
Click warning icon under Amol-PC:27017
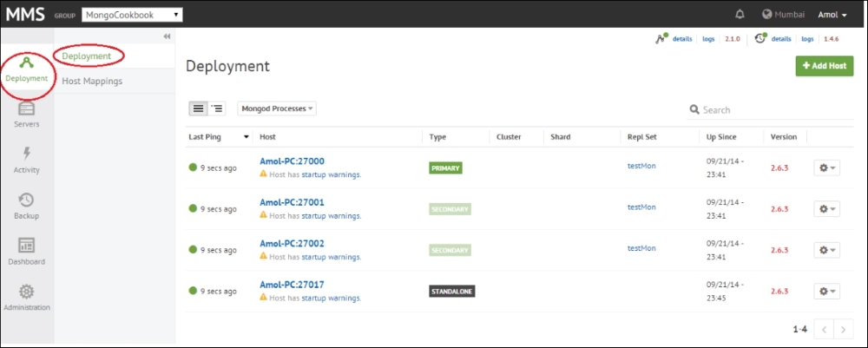point(264,297)
